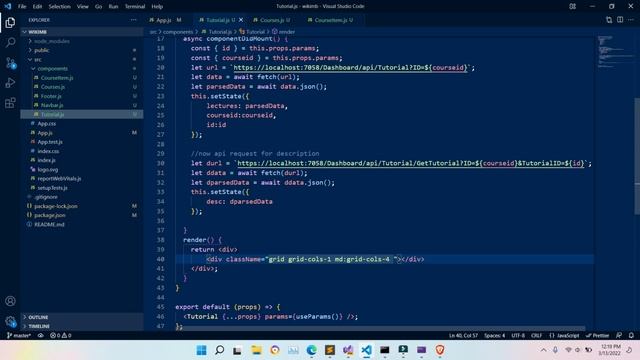Open the Accounts menu icon
Image resolution: width=640 pixels, height=360 pixels.
[x=10, y=301]
